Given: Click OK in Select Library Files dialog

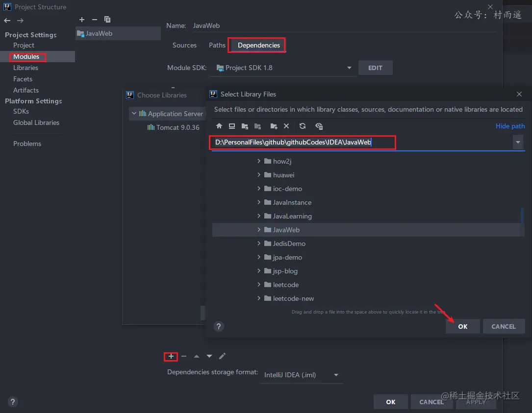Looking at the screenshot, I should point(463,326).
